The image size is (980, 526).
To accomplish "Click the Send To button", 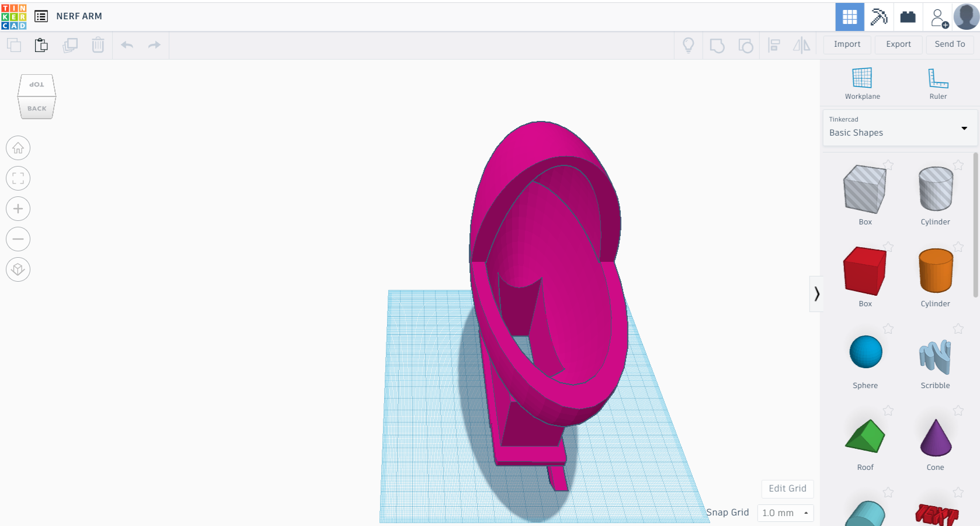I will (x=950, y=44).
